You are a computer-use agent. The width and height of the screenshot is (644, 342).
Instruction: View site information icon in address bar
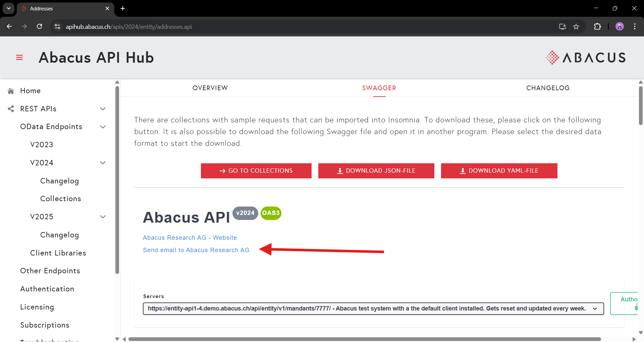57,26
